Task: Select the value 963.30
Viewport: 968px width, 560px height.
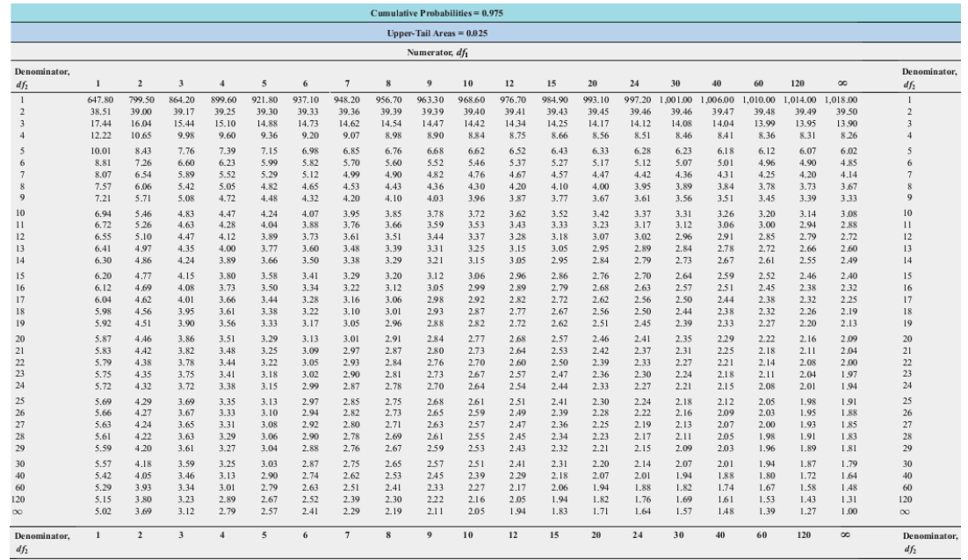Action: [x=430, y=100]
